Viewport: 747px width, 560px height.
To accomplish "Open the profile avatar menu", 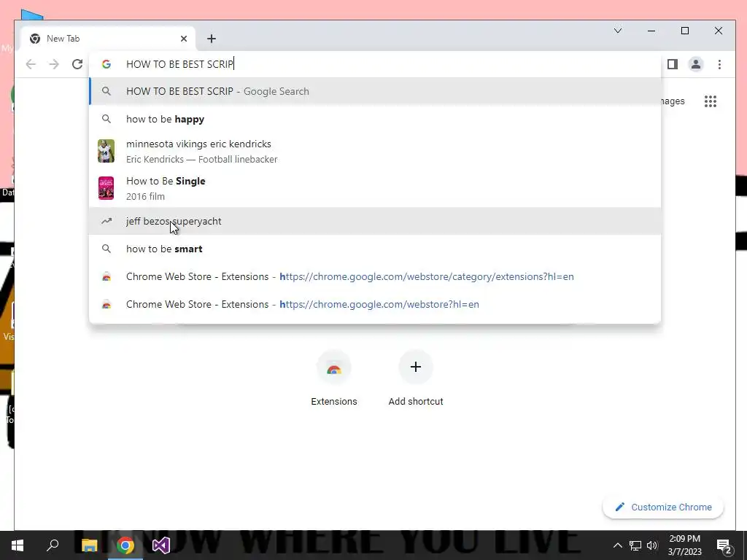I will (x=695, y=64).
